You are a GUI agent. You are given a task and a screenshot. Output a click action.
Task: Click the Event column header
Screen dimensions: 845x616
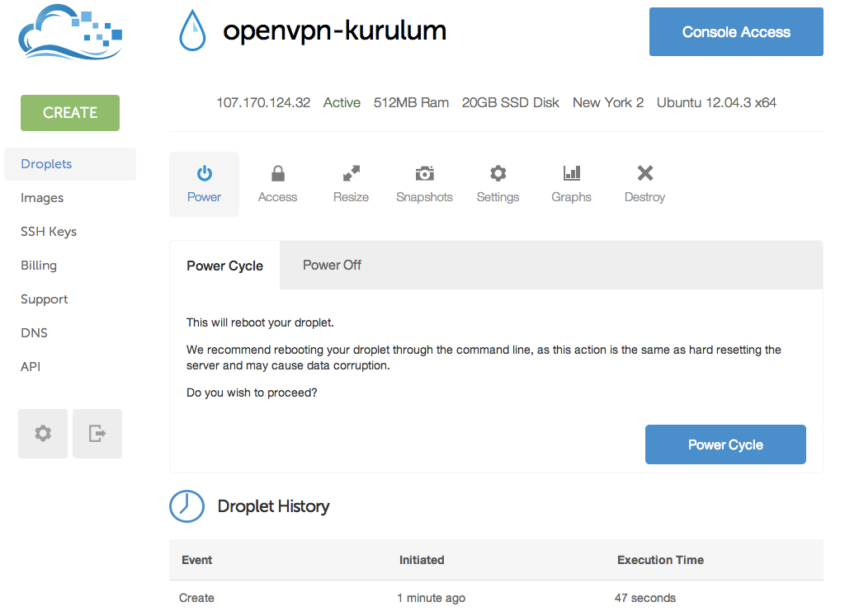196,560
